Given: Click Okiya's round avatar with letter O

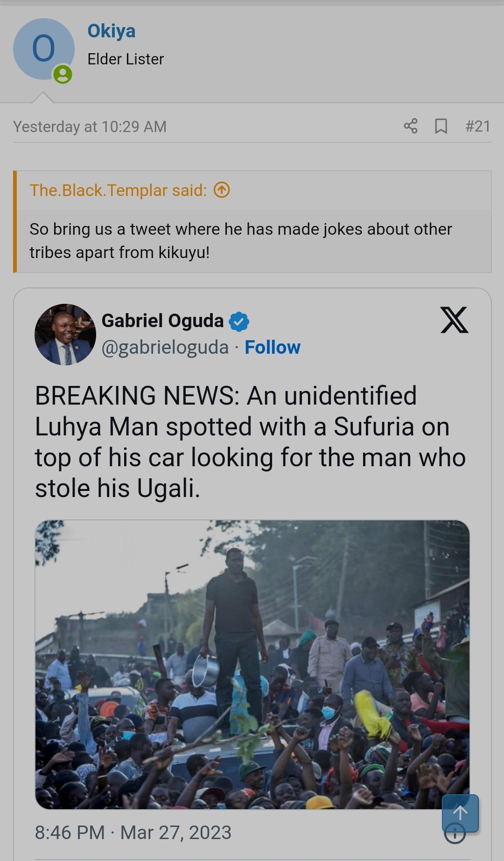Looking at the screenshot, I should pyautogui.click(x=43, y=49).
